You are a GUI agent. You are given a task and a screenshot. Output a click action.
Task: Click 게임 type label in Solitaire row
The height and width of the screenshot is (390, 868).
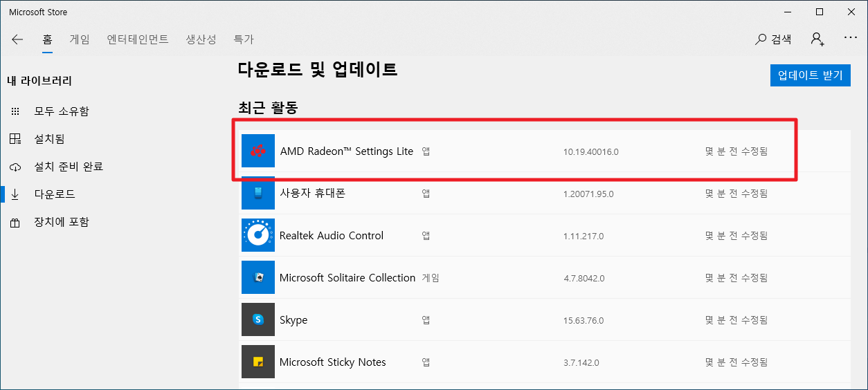click(x=431, y=278)
